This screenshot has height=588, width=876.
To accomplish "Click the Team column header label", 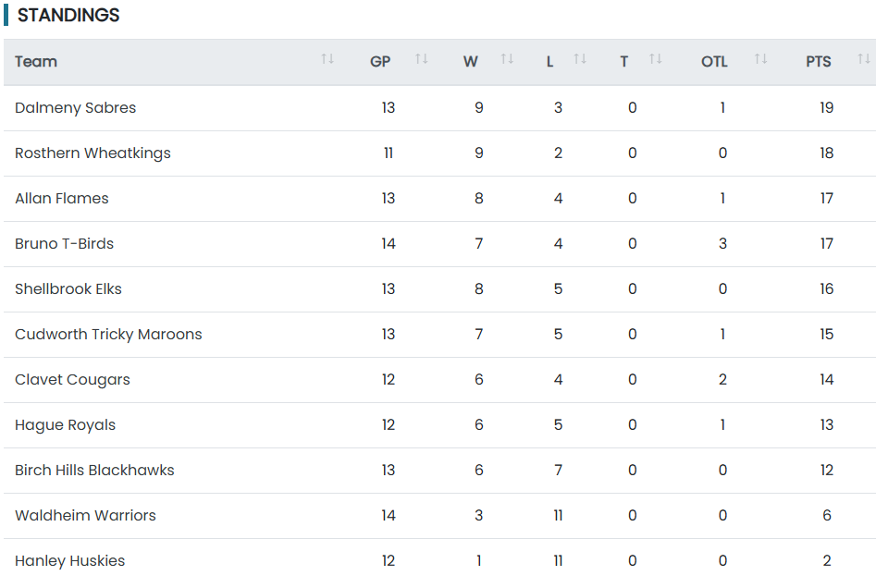I will coord(35,61).
